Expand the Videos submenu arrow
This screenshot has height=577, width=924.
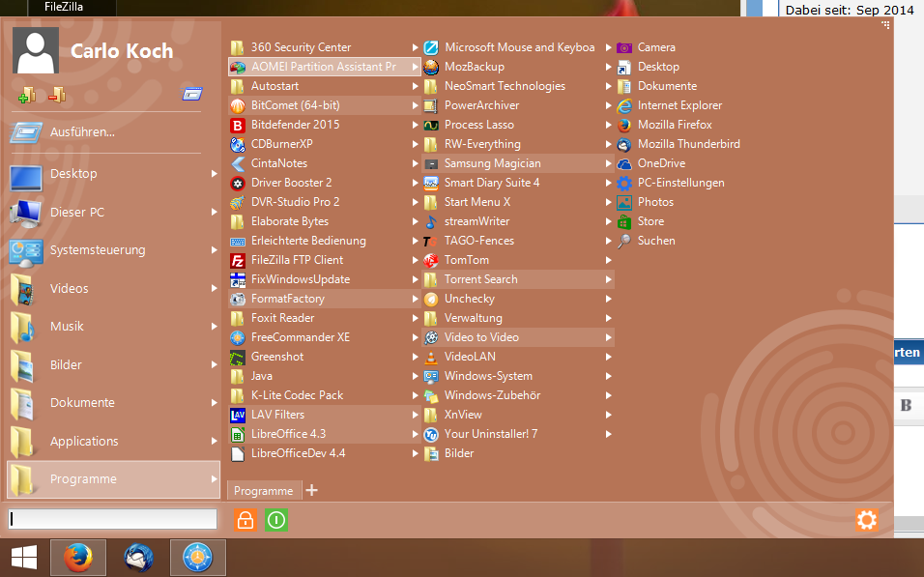(x=214, y=288)
